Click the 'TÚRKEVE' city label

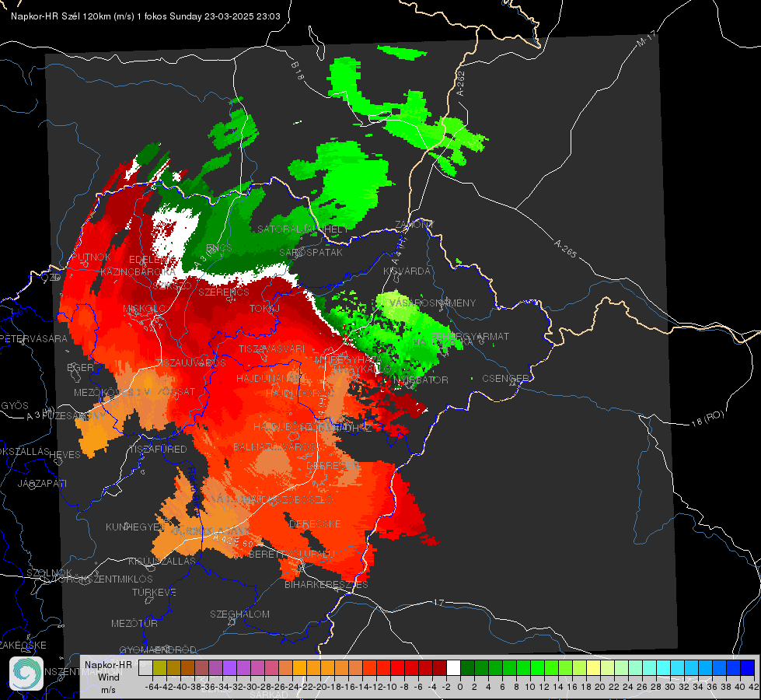click(x=154, y=593)
